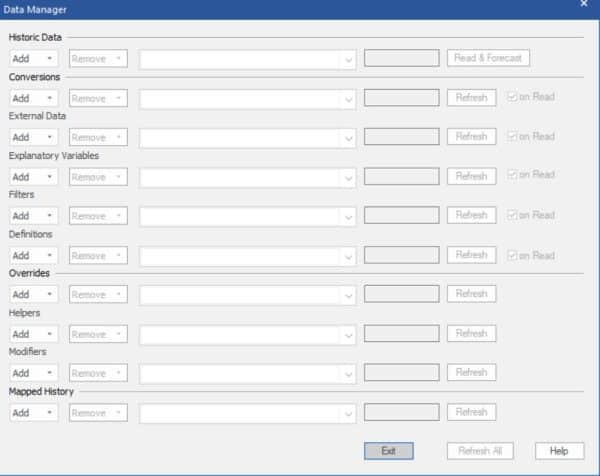Expand the External Data source combo box
Viewport: 600px width, 476px height.
pos(348,138)
